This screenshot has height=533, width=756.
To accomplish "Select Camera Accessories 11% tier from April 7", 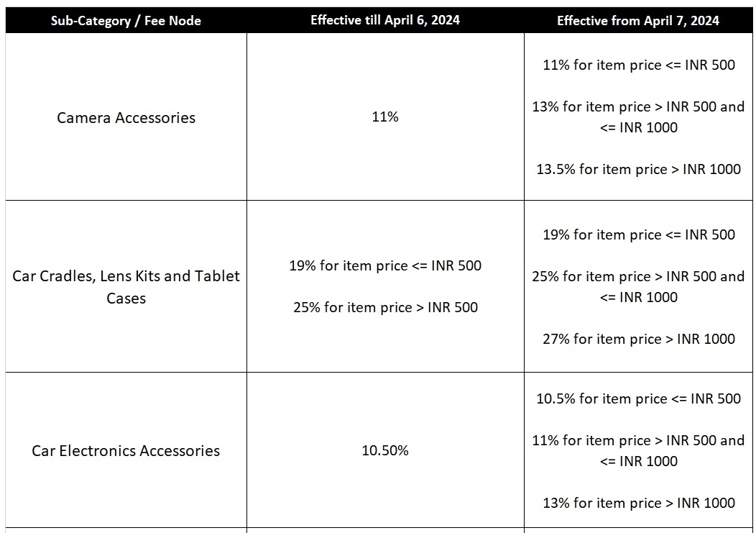I will click(638, 65).
